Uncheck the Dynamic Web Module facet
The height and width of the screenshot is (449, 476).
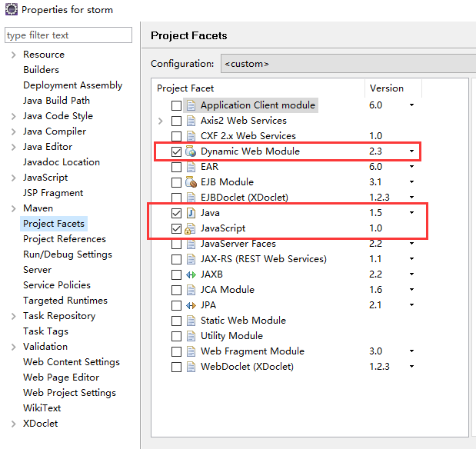[x=176, y=151]
